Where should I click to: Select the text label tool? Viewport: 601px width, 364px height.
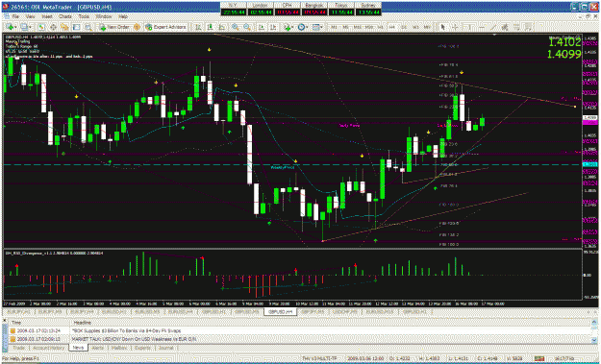click(529, 27)
